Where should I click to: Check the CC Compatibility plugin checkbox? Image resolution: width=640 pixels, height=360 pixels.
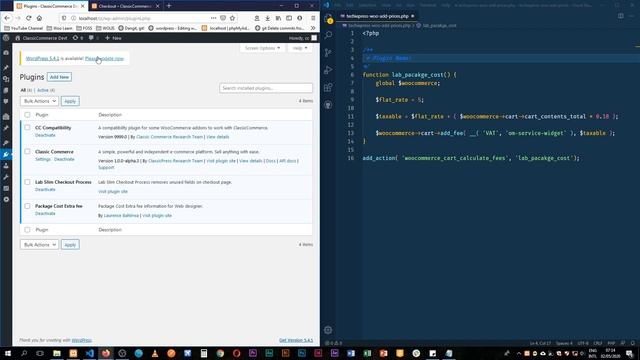point(27,127)
